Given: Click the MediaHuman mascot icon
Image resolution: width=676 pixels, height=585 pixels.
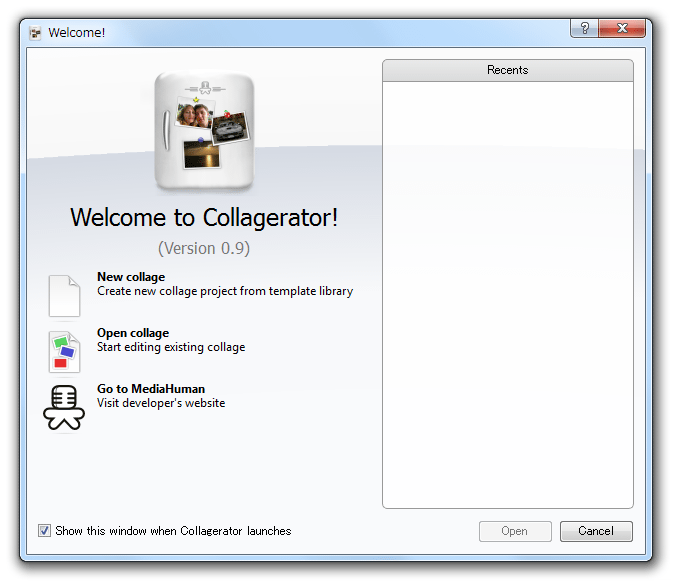Looking at the screenshot, I should [x=64, y=407].
